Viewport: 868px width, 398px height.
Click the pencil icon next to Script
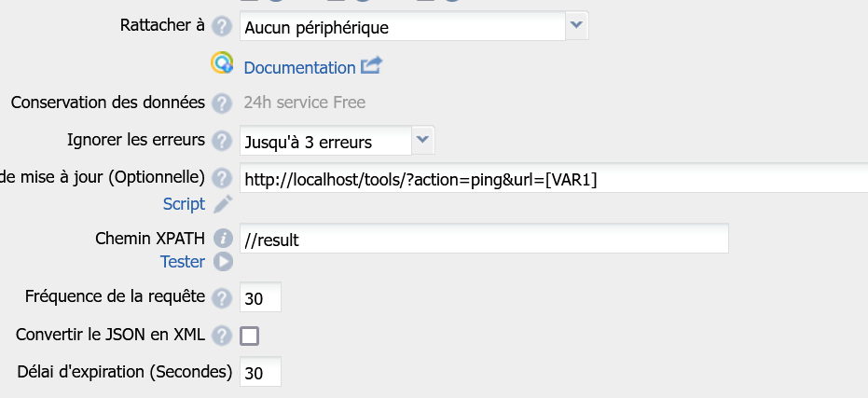point(223,204)
